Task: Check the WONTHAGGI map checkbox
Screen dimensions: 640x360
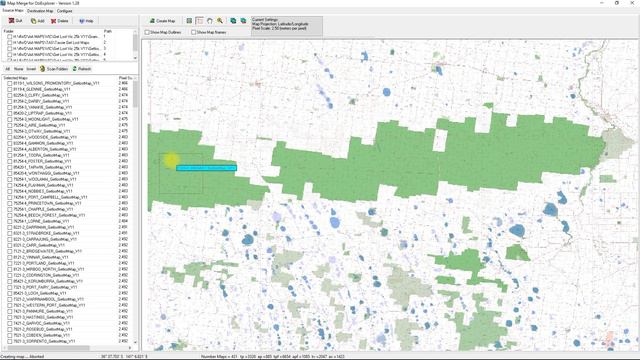Action: 9,173
